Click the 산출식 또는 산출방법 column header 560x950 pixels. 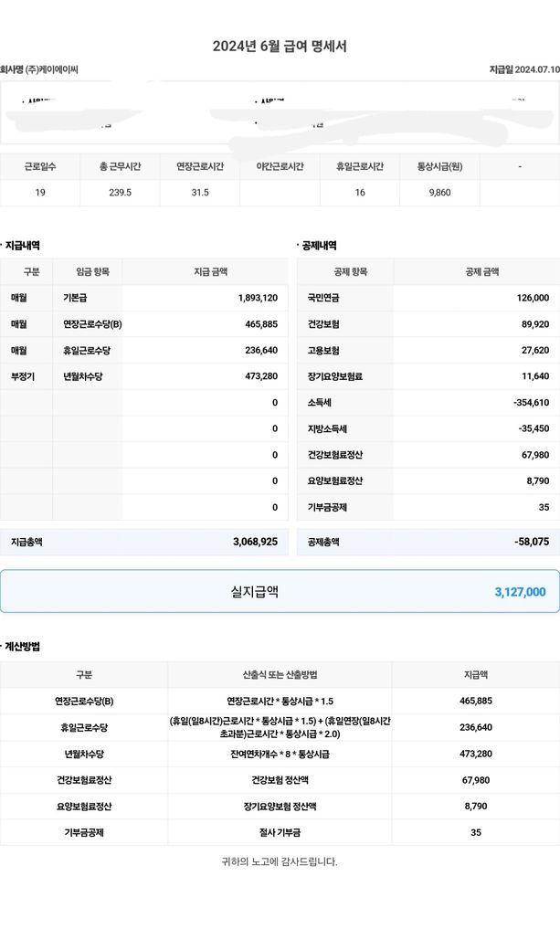280,675
